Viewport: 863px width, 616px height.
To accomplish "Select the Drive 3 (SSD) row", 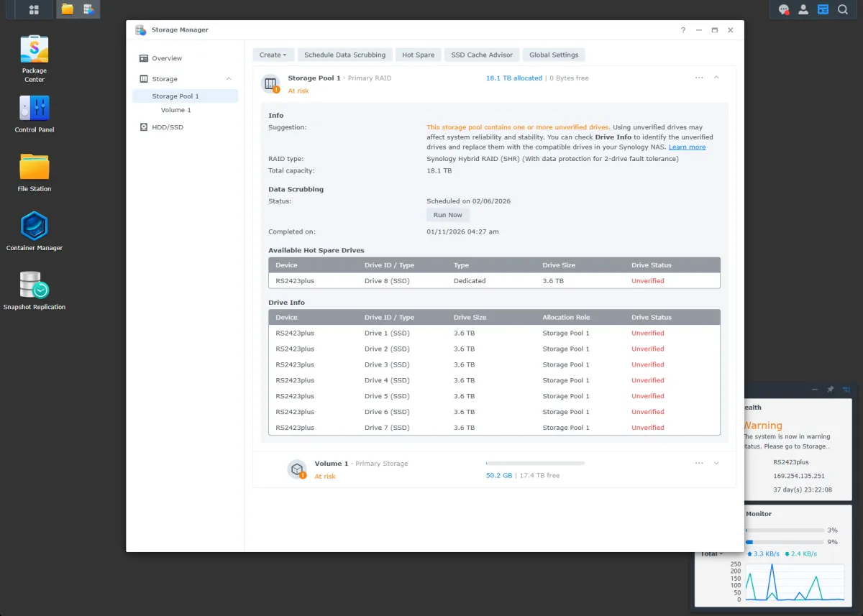I will point(494,365).
